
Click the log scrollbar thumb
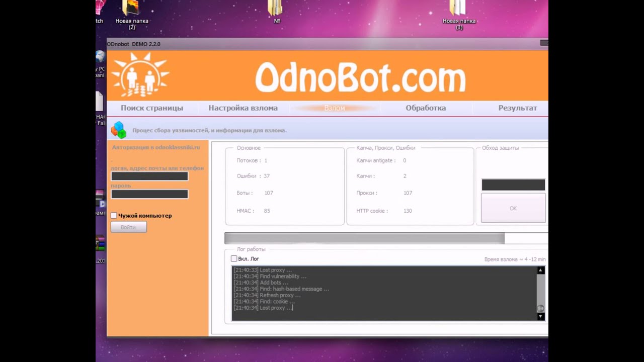541,308
